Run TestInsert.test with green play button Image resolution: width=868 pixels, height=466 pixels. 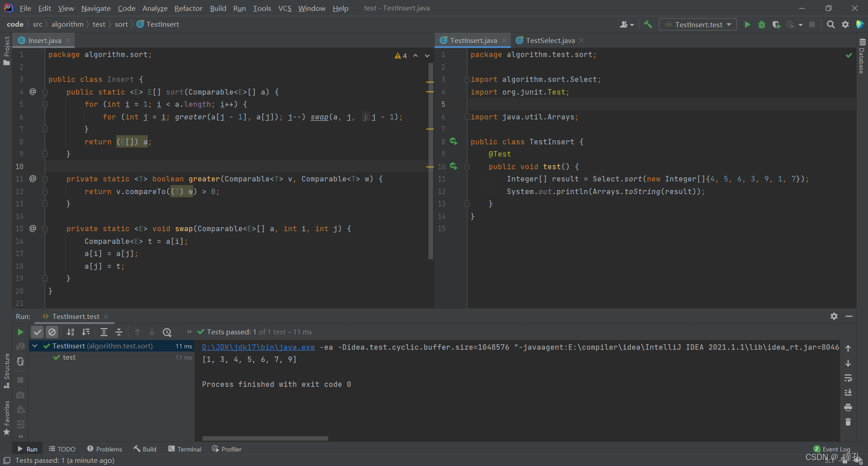click(747, 24)
